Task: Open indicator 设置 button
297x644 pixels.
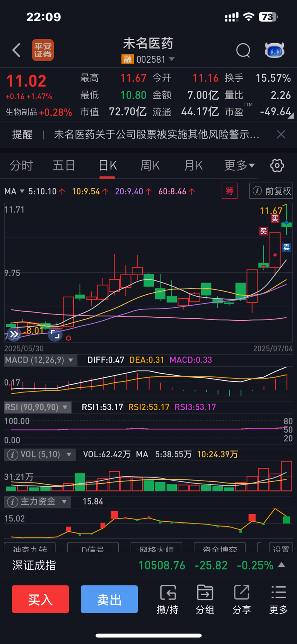Action: [x=280, y=548]
